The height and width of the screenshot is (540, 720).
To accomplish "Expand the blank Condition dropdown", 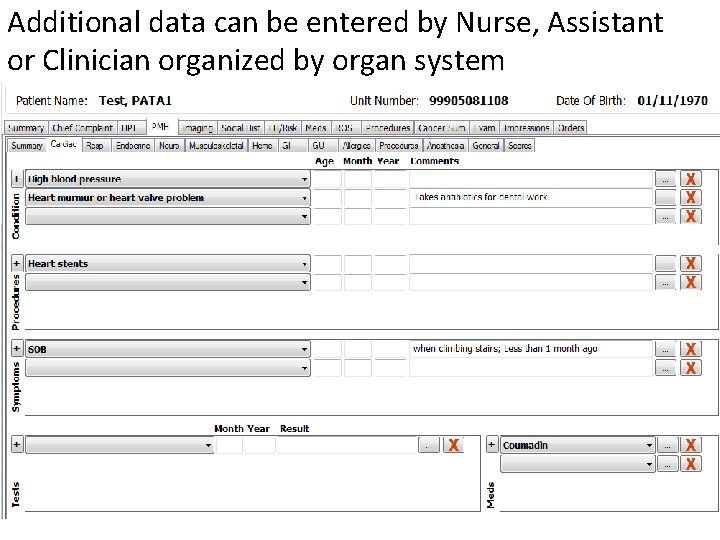I will tap(168, 216).
